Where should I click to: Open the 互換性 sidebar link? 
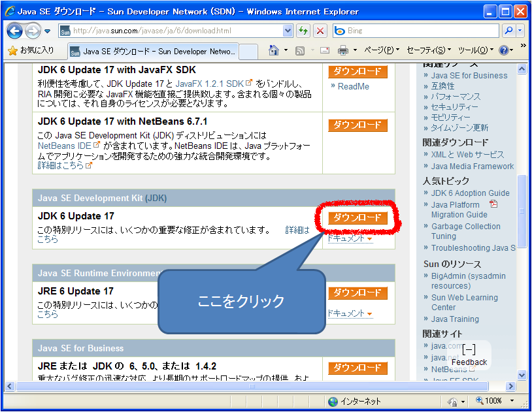tap(442, 86)
